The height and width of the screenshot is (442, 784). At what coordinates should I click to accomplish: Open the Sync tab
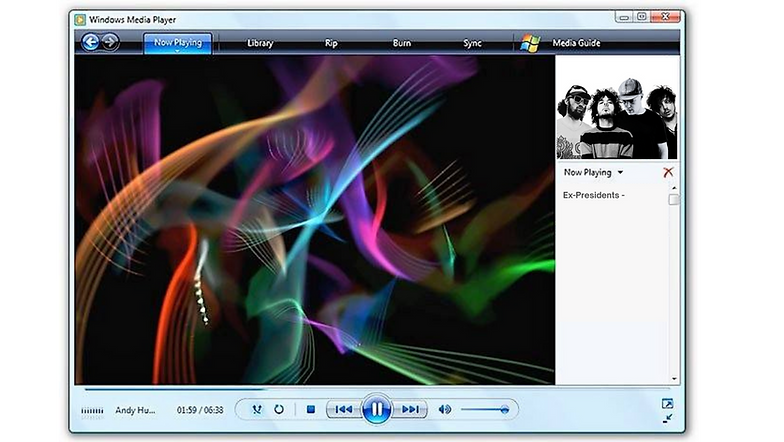(472, 43)
